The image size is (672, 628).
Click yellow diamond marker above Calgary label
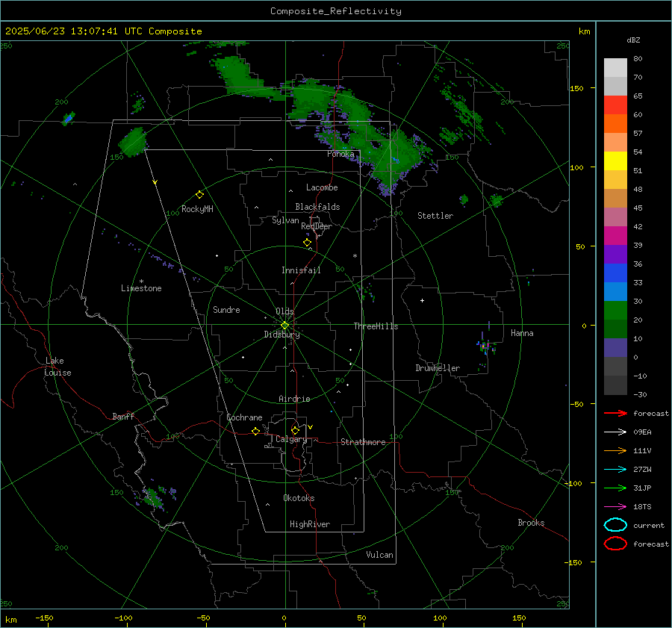(295, 430)
